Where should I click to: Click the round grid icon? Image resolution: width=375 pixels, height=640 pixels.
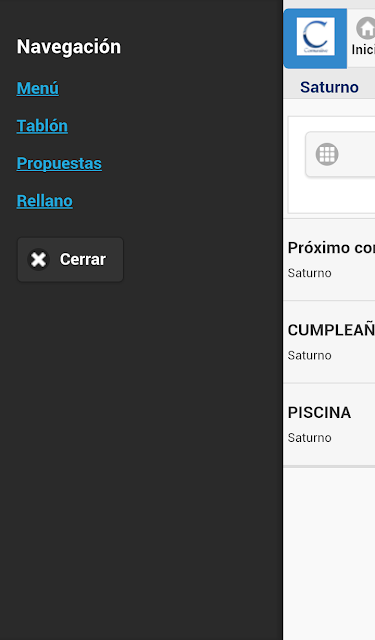tap(327, 154)
